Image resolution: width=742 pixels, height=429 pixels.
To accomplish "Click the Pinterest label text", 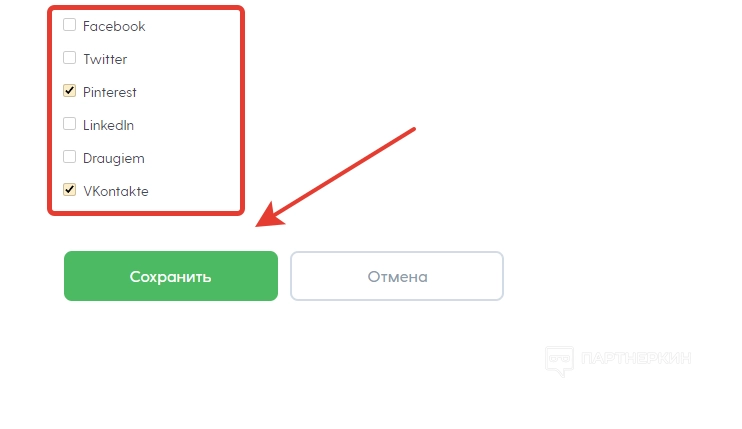I will point(110,92).
